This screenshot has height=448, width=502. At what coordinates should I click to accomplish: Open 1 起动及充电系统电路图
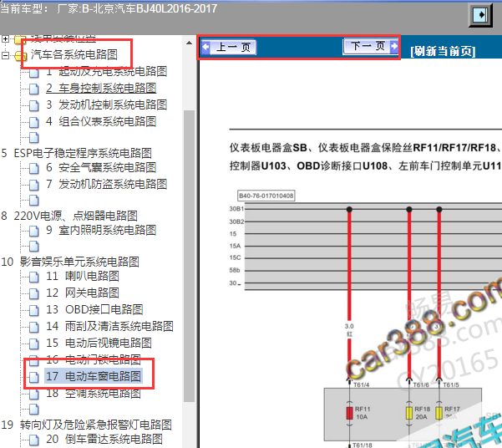pyautogui.click(x=106, y=71)
